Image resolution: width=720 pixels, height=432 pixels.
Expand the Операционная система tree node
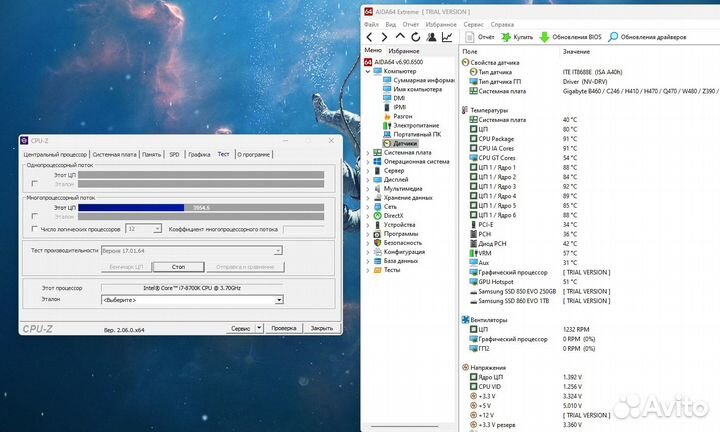pos(368,162)
